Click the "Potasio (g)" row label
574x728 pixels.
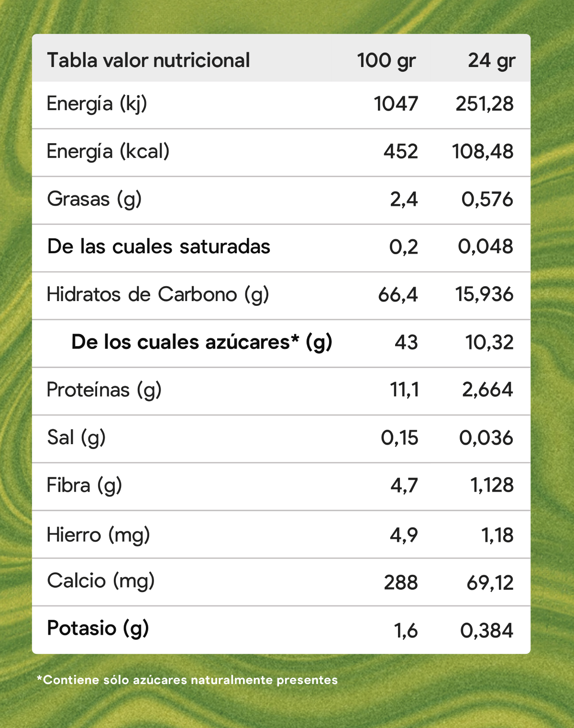[x=98, y=628]
